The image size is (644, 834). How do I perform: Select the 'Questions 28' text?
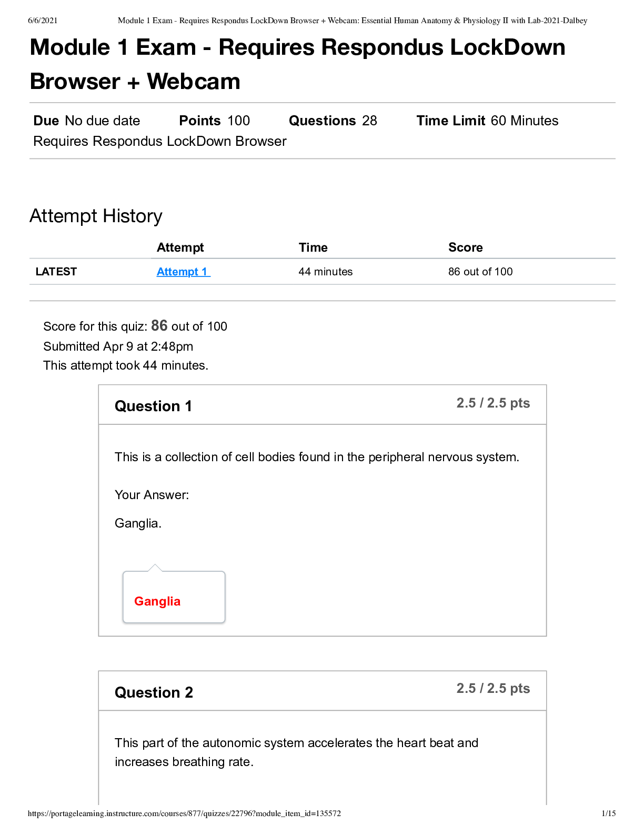(333, 121)
